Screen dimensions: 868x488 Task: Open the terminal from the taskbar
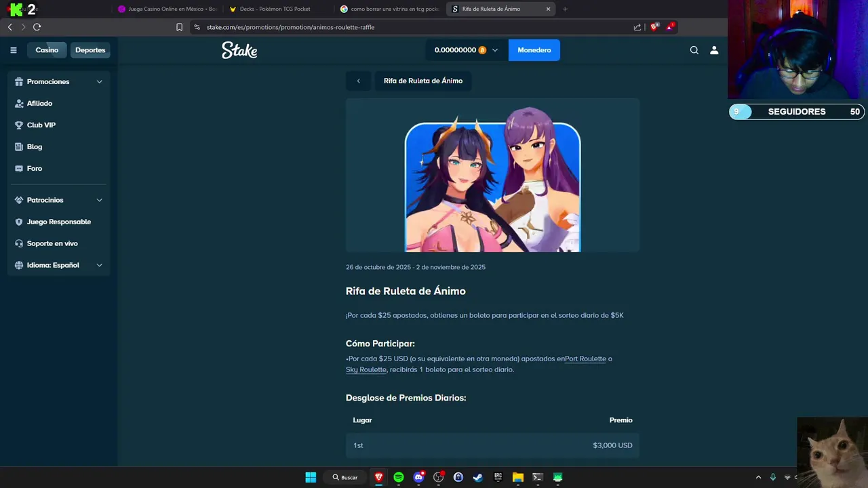click(x=538, y=477)
